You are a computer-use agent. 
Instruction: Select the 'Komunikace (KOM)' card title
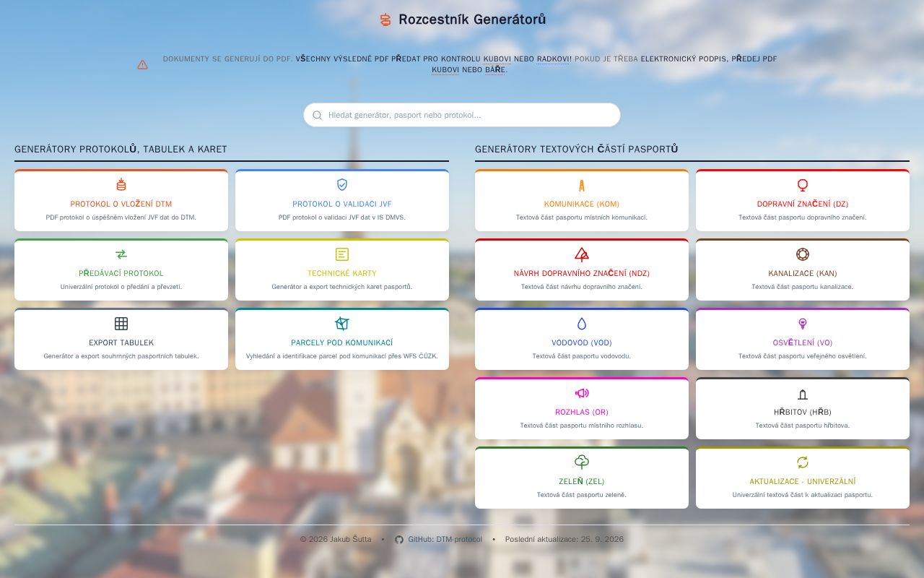(x=582, y=204)
